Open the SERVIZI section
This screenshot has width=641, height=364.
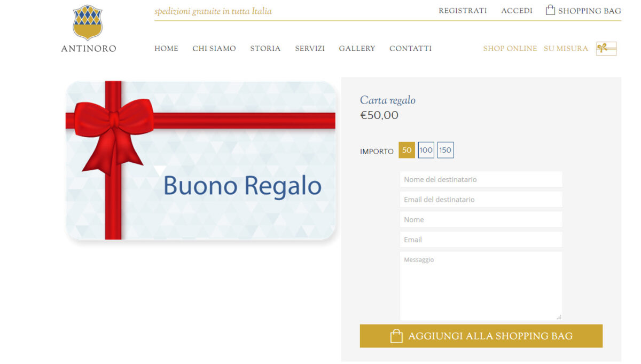[310, 49]
